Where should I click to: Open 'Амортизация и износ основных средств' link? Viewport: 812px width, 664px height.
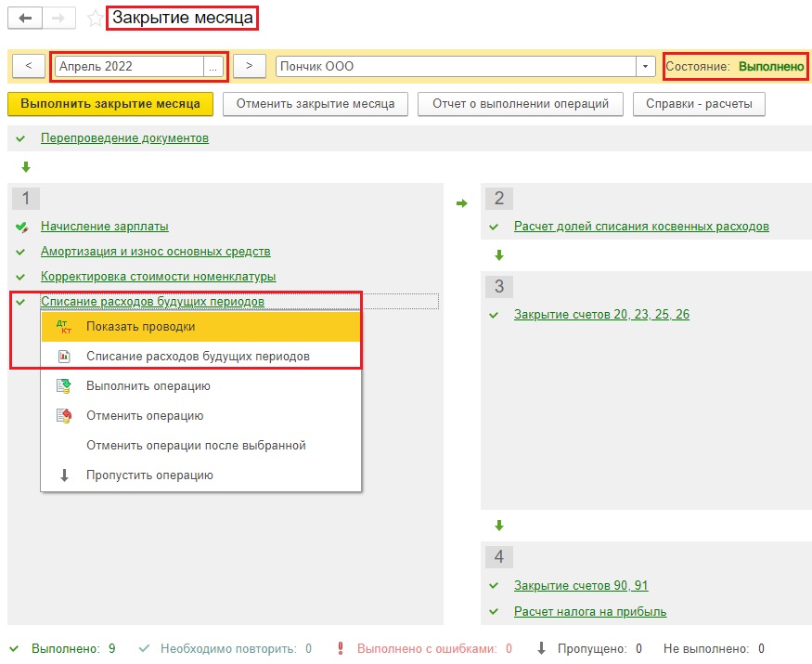(x=155, y=252)
